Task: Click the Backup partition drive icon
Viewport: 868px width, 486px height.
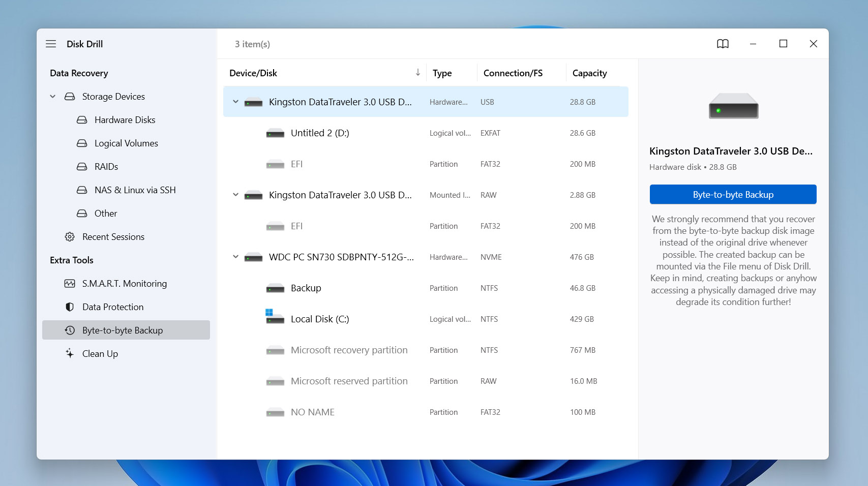Action: click(x=275, y=288)
